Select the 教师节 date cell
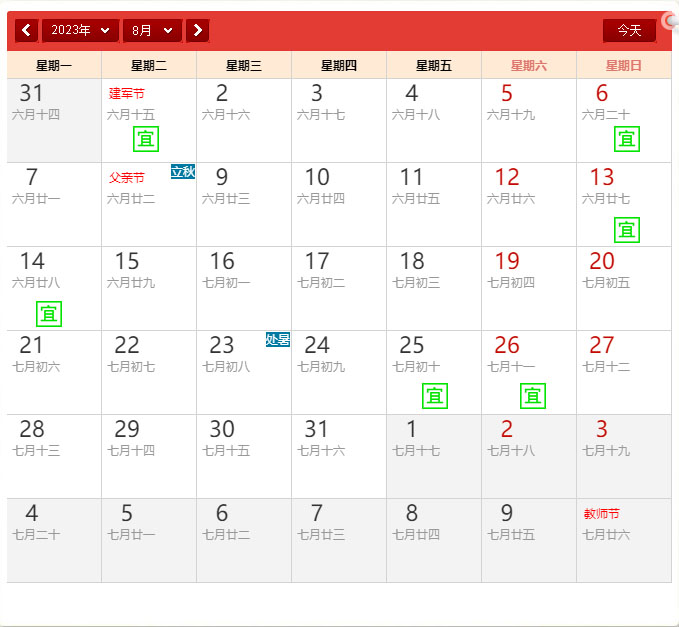The image size is (679, 627). (x=624, y=540)
